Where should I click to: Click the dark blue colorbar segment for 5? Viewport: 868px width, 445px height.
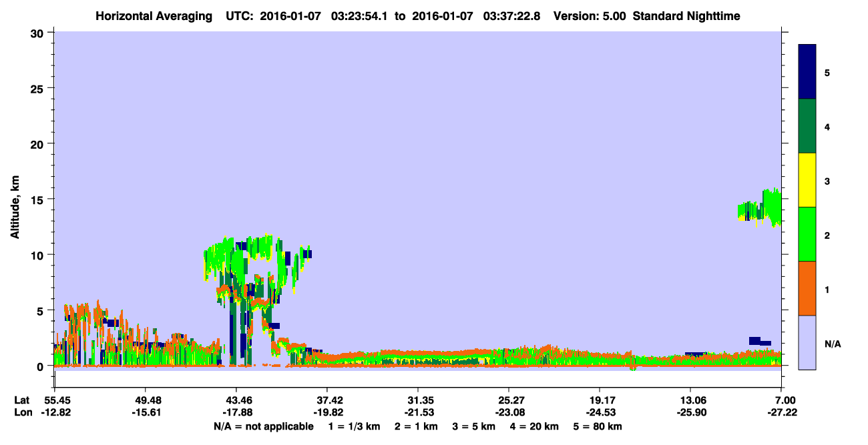click(807, 72)
